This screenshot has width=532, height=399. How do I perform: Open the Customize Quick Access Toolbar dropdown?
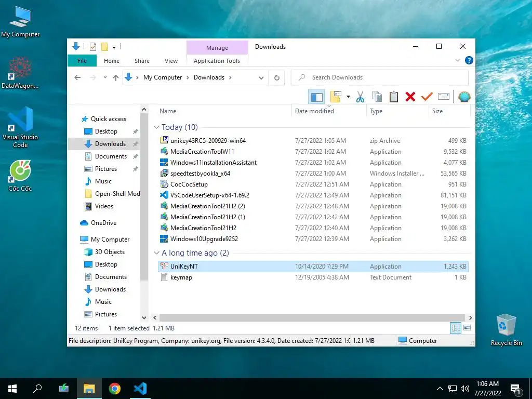click(x=114, y=47)
